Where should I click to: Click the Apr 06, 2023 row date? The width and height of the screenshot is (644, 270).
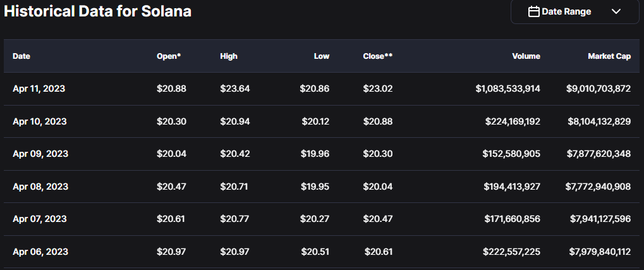click(39, 252)
